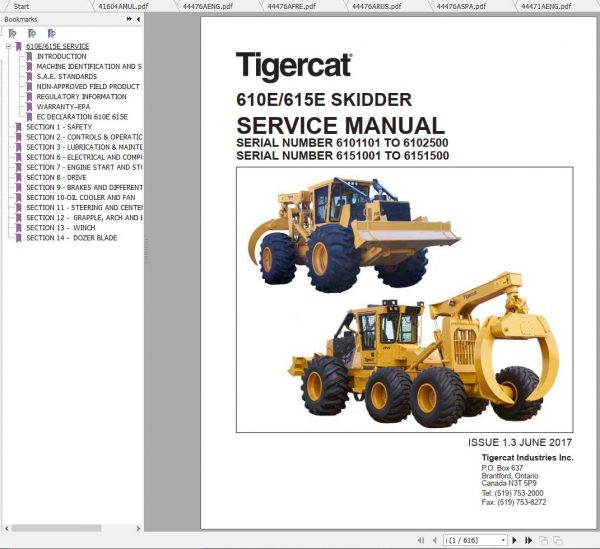The height and width of the screenshot is (549, 600).
Task: Open NON-APPROVED FIELD PRODUCT bookmark
Action: tap(88, 86)
